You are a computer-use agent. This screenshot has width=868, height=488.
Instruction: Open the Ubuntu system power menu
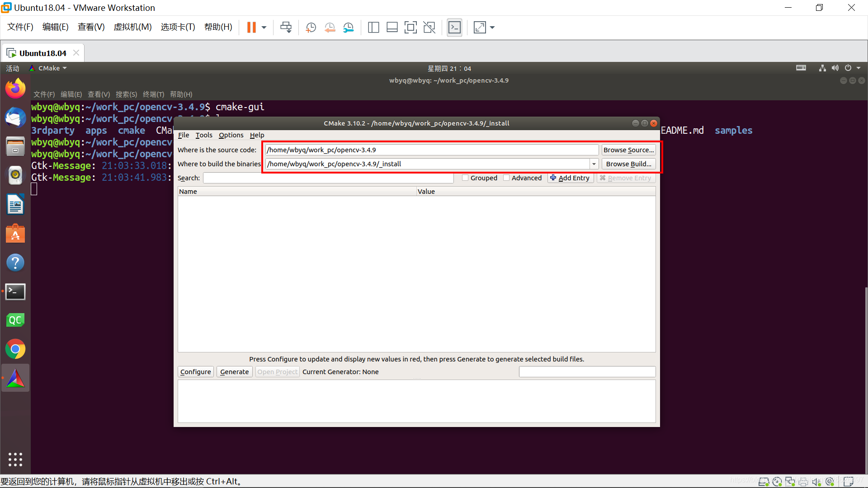[852, 68]
